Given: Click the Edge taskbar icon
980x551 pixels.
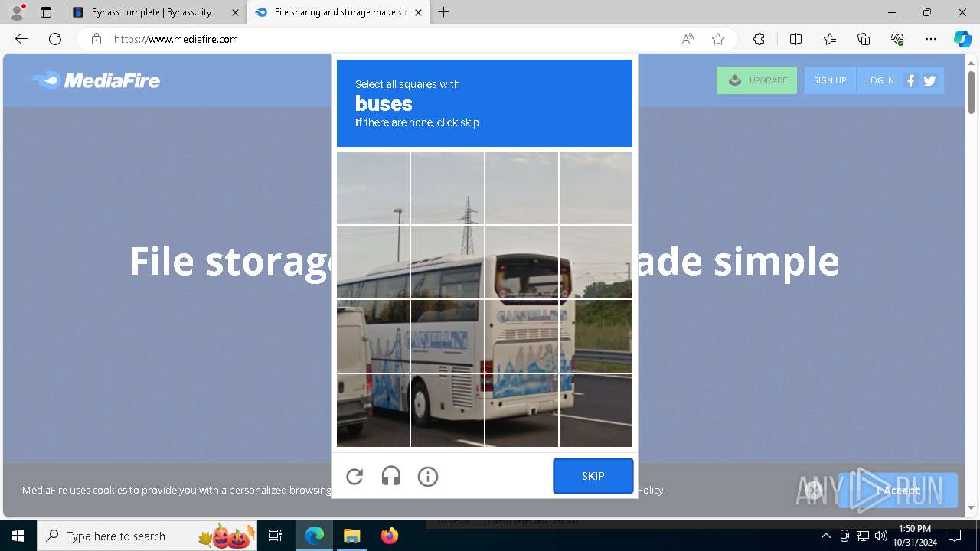Looking at the screenshot, I should 315,536.
